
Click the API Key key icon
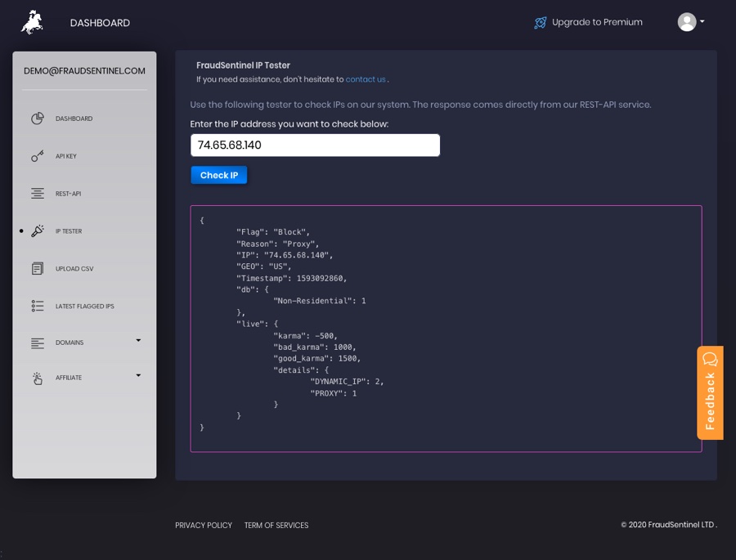tap(38, 156)
